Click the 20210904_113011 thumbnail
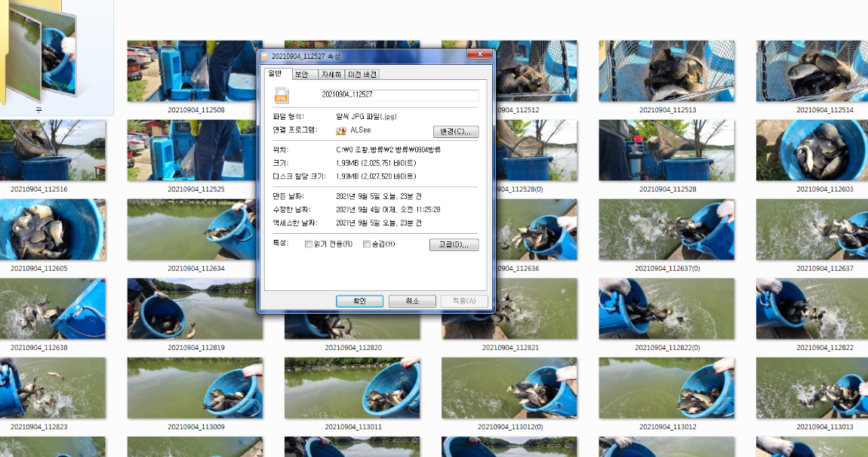The width and height of the screenshot is (868, 457). (x=352, y=387)
